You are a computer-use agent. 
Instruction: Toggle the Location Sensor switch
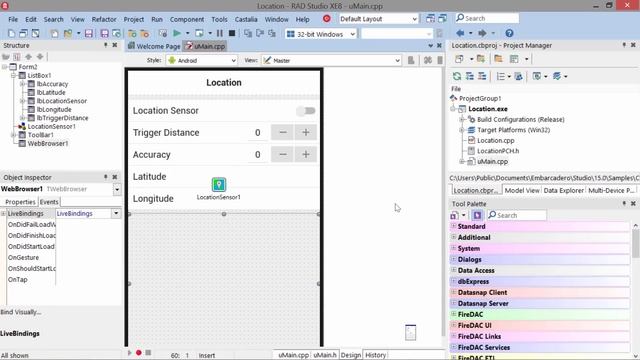(306, 111)
